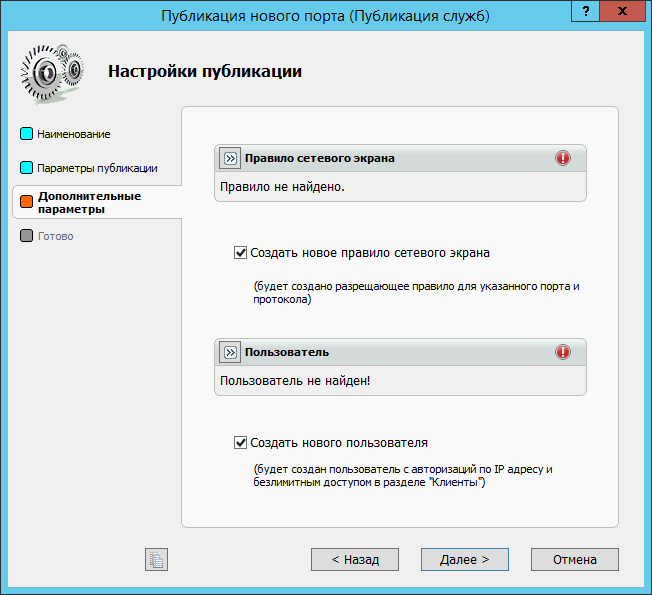This screenshot has height=595, width=652.
Task: Select the Готово wizard step
Action: tap(55, 236)
